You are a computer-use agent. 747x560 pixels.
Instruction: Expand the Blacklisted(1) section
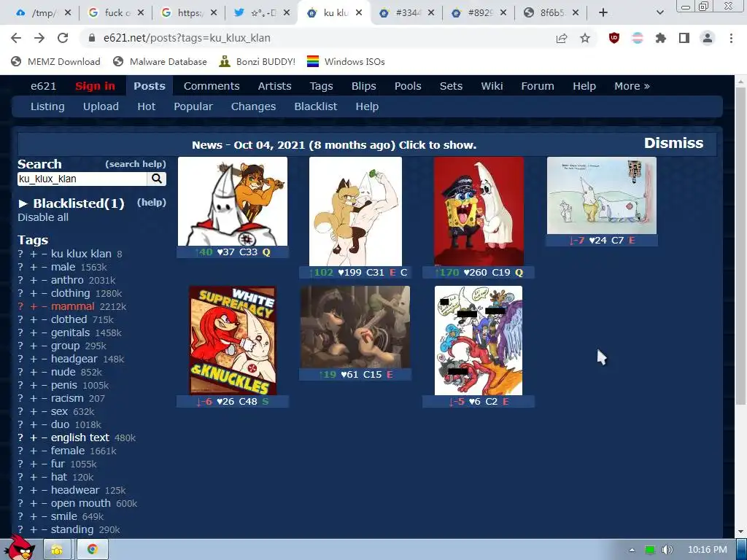[71, 203]
